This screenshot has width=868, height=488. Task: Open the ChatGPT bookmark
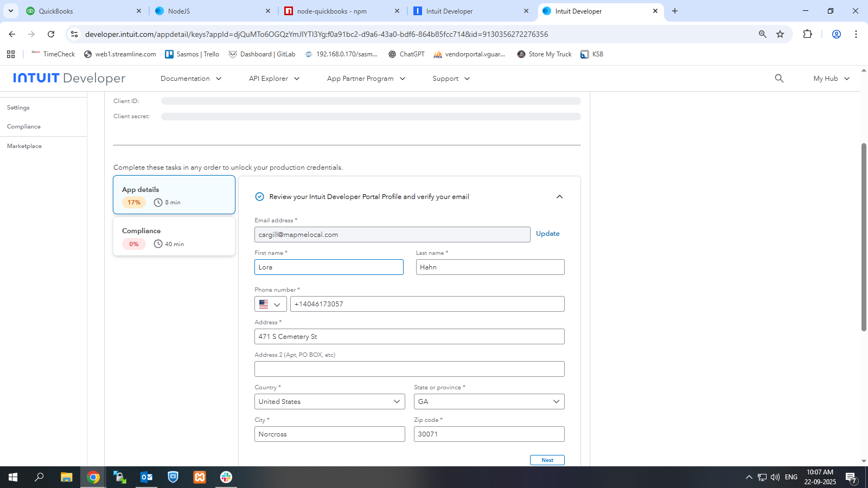pos(406,54)
